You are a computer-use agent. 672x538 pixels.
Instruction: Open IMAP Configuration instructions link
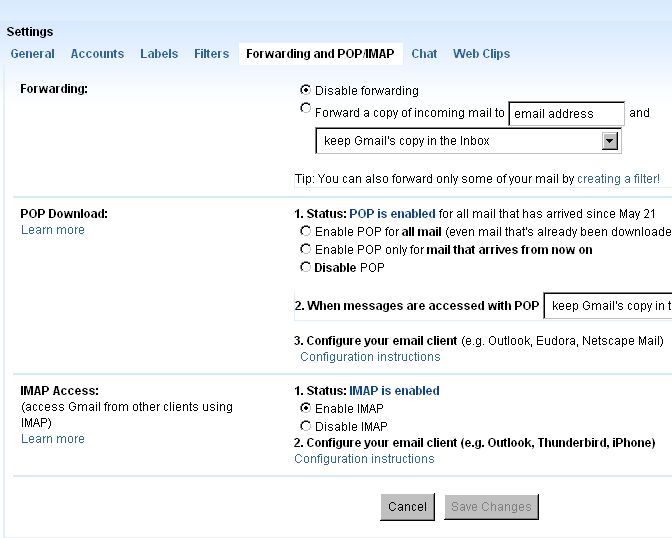coord(364,459)
